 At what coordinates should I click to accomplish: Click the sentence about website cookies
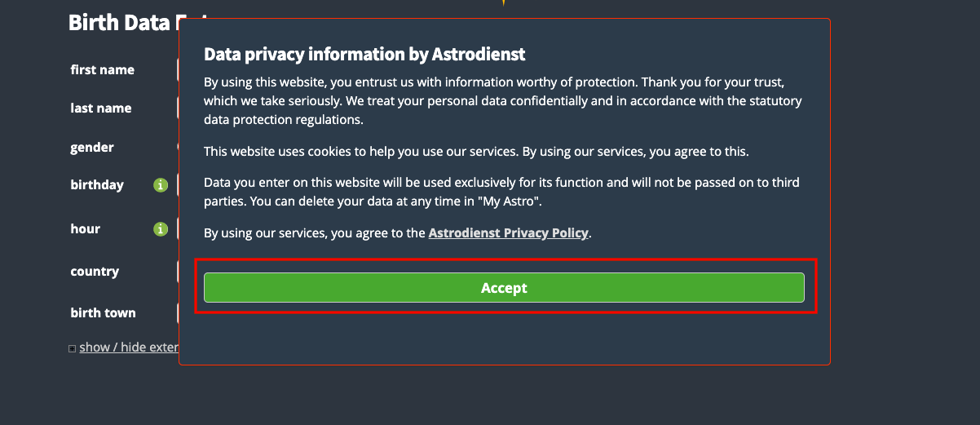[476, 152]
